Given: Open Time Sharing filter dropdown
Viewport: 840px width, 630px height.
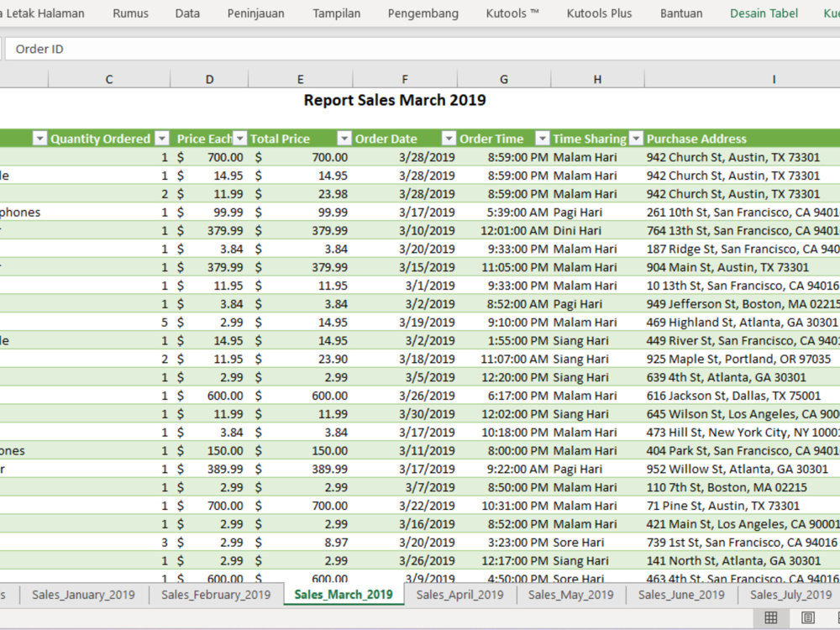Looking at the screenshot, I should click(x=636, y=139).
